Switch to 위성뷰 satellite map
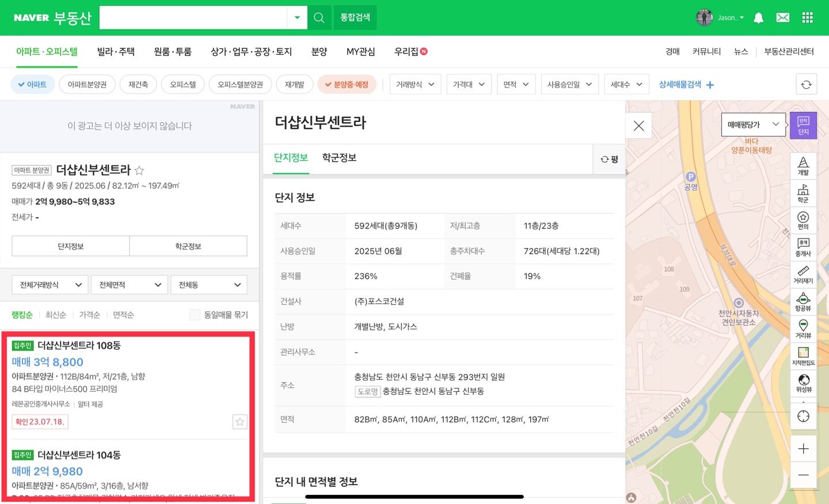Image resolution: width=829 pixels, height=504 pixels. (x=803, y=383)
